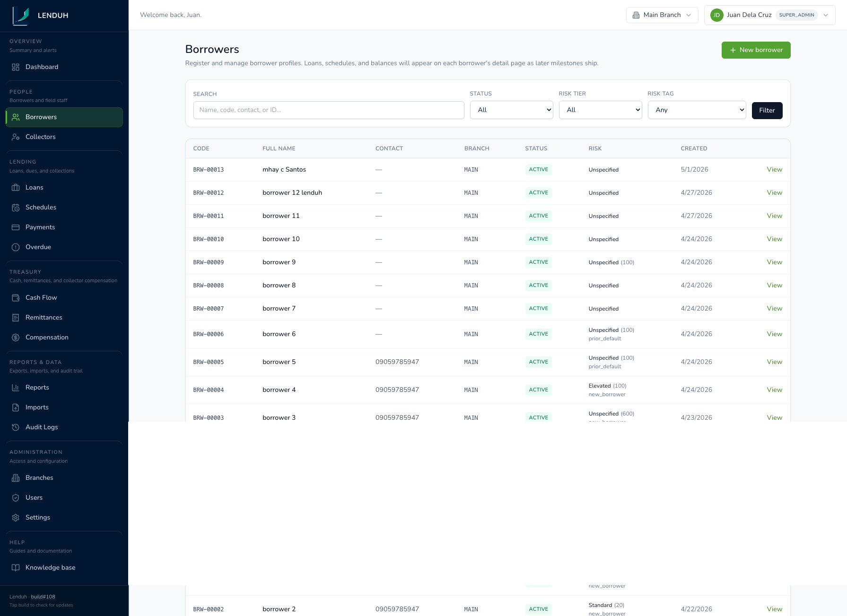Click the Compensation dollar icon
Viewport: 847px width, 616px height.
point(16,338)
